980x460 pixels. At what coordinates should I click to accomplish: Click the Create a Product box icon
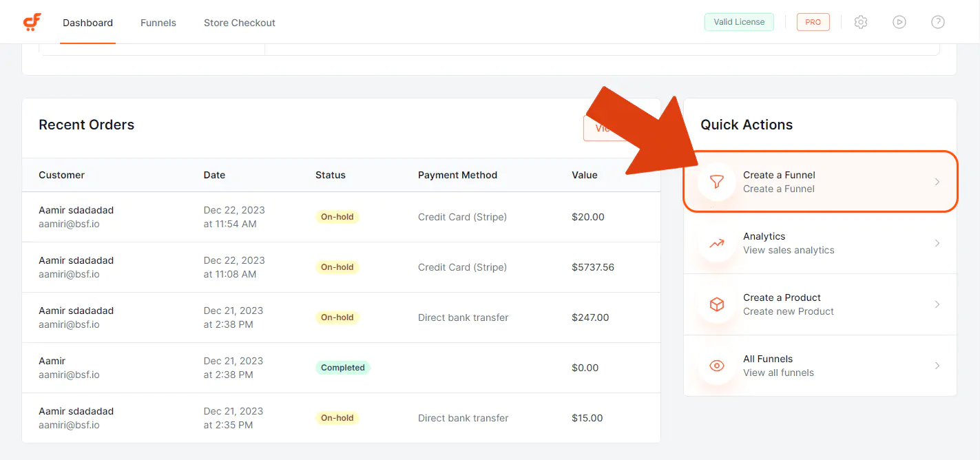(x=717, y=304)
